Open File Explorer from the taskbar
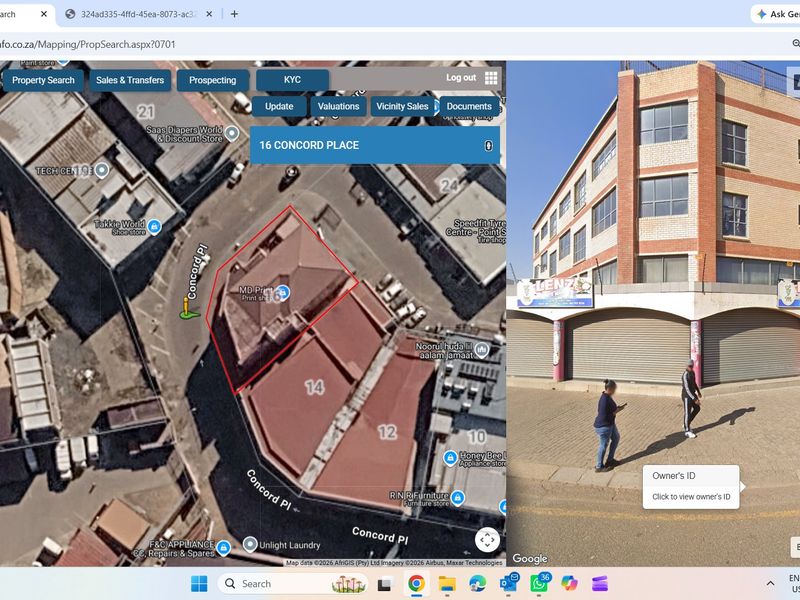Screen dimensions: 800x600 [447, 584]
